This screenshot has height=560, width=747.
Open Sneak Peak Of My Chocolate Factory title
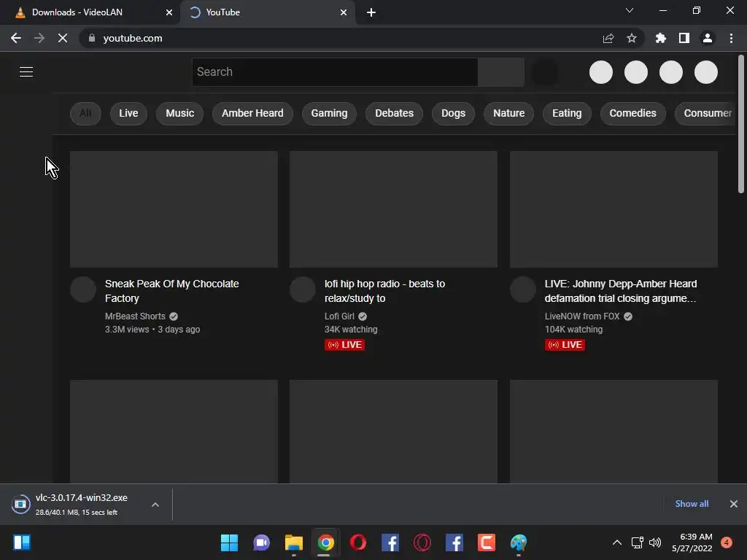172,291
